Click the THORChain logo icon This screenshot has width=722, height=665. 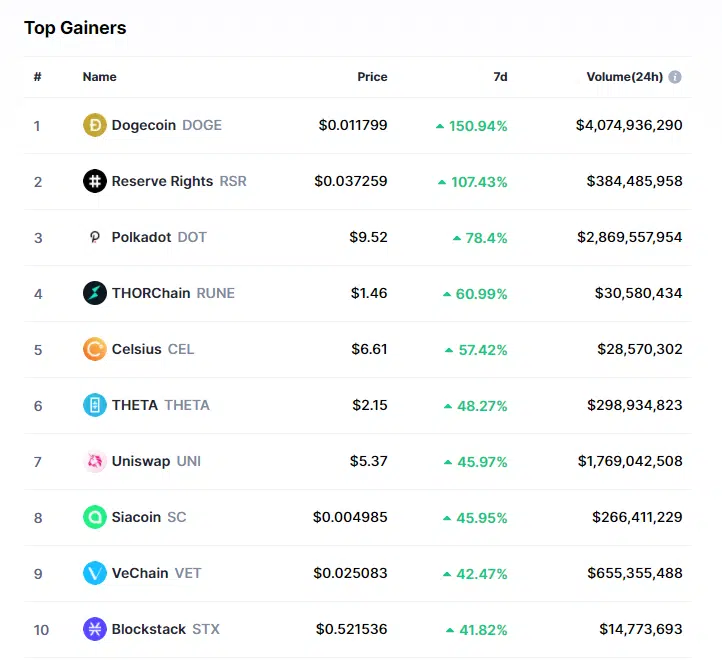click(94, 293)
